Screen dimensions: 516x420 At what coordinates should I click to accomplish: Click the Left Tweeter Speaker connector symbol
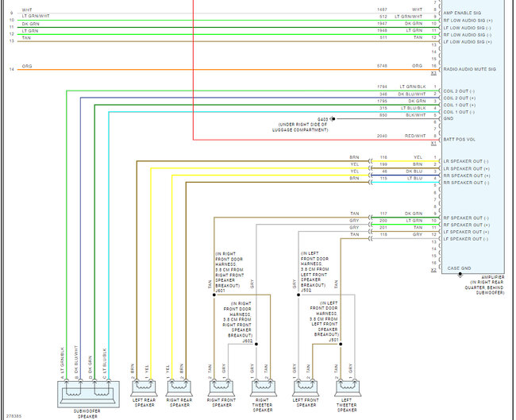348,388
